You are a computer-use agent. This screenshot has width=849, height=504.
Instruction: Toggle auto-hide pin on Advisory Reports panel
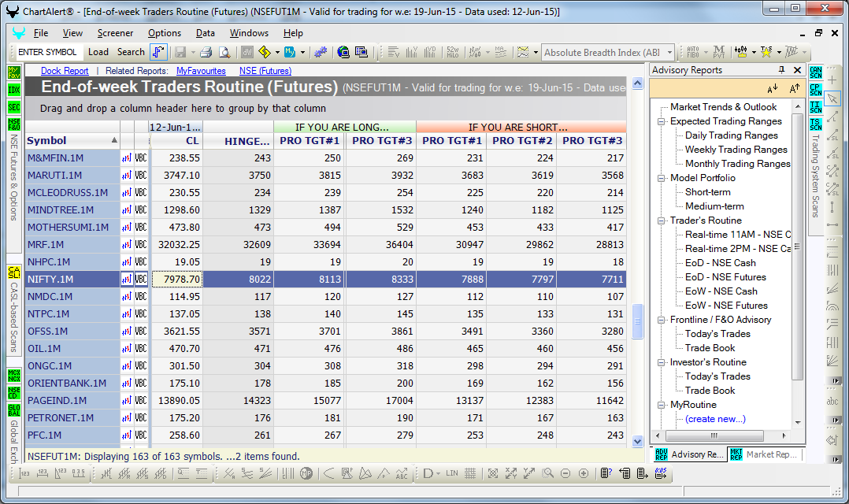pyautogui.click(x=781, y=70)
